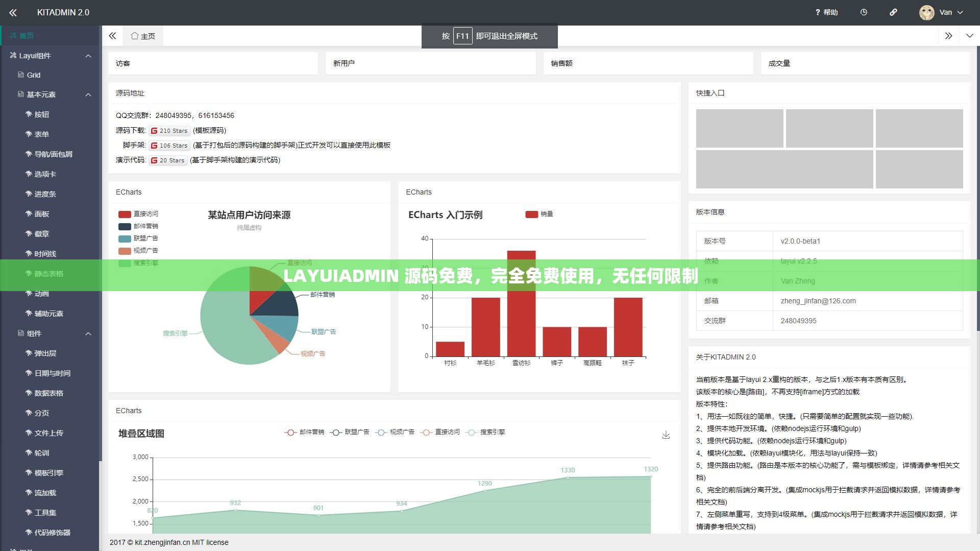Open the 导航/面包屑 sidebar item
Screen dimensions: 980x551
click(x=50, y=154)
